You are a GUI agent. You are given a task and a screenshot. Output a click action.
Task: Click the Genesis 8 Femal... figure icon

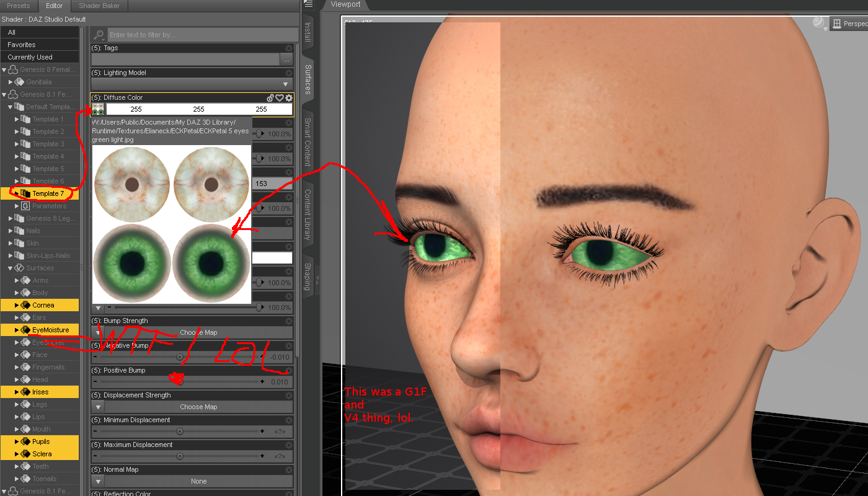tap(12, 69)
